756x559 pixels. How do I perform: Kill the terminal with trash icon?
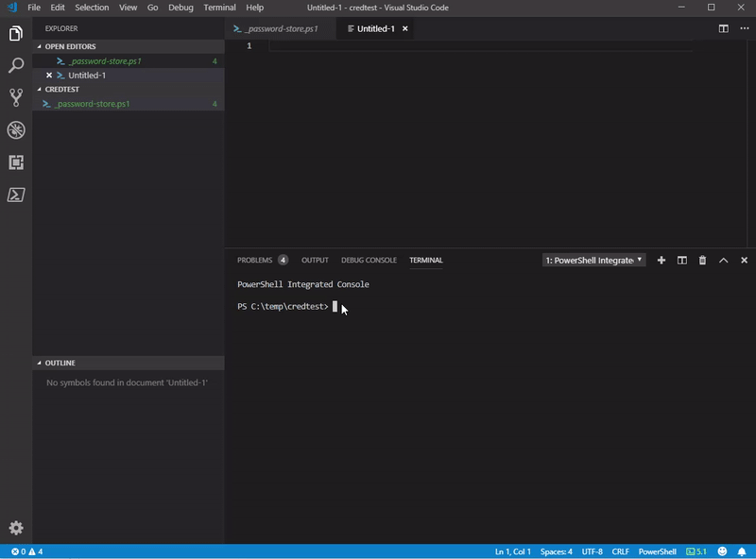pos(702,261)
